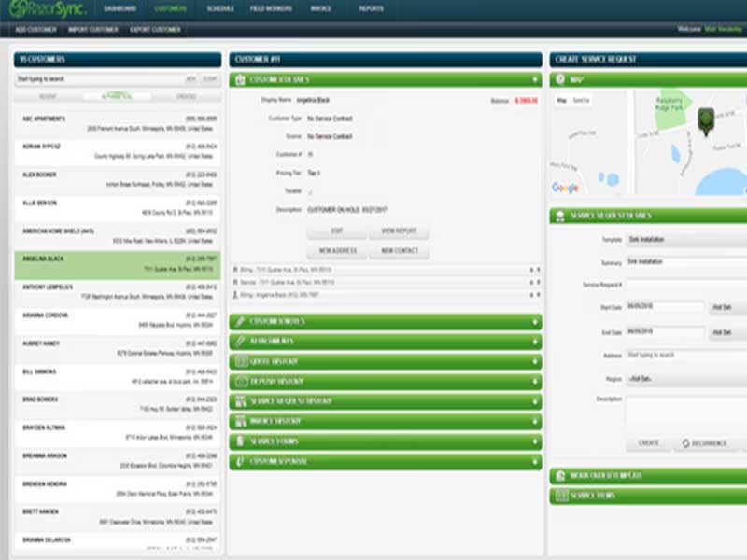Select Import Customer in the submenu

(x=92, y=30)
